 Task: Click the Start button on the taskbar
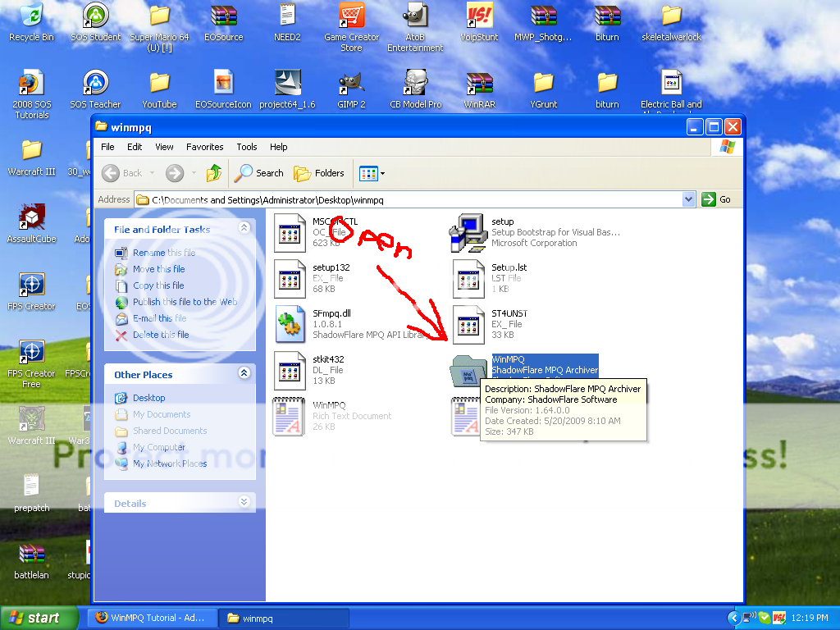tap(38, 618)
